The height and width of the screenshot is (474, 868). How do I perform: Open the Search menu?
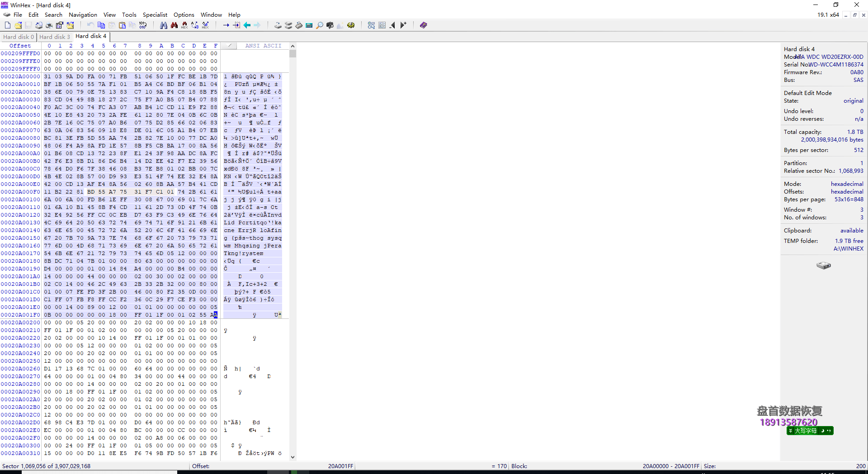pyautogui.click(x=53, y=15)
